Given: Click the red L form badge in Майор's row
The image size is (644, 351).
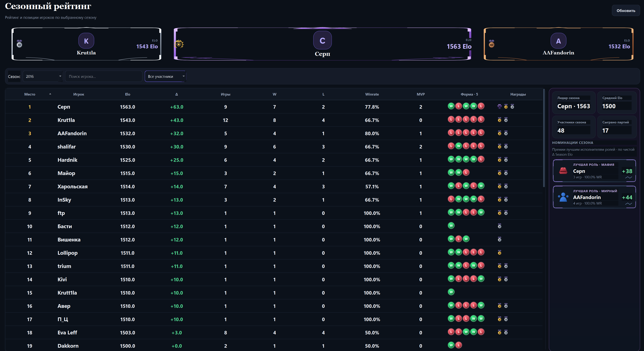Looking at the screenshot, I should tap(466, 172).
